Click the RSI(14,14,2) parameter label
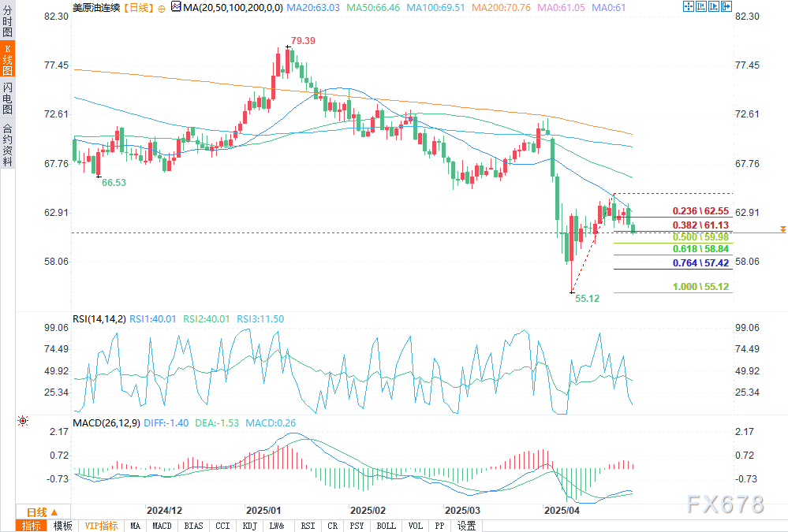 (99, 319)
